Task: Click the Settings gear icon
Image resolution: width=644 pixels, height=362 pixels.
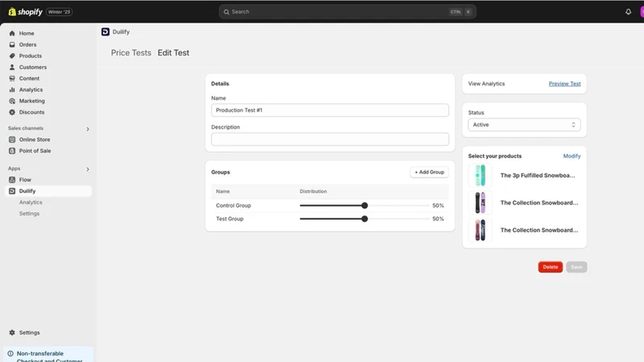Action: coord(12,332)
